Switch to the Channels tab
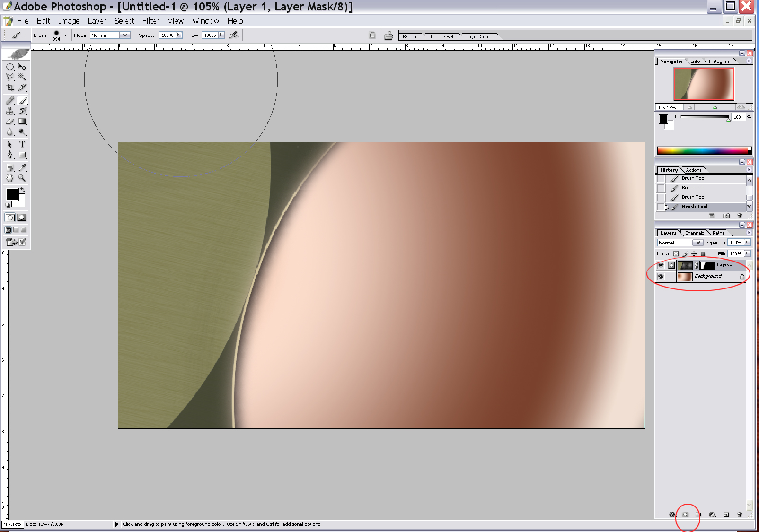Image resolution: width=759 pixels, height=532 pixels. tap(694, 233)
